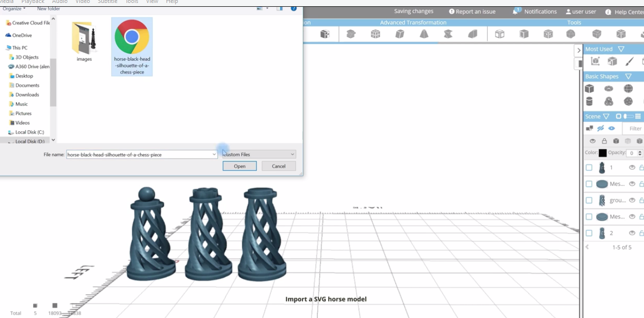Toggle visibility eye of grou... object
The image size is (644, 318).
[x=632, y=200]
